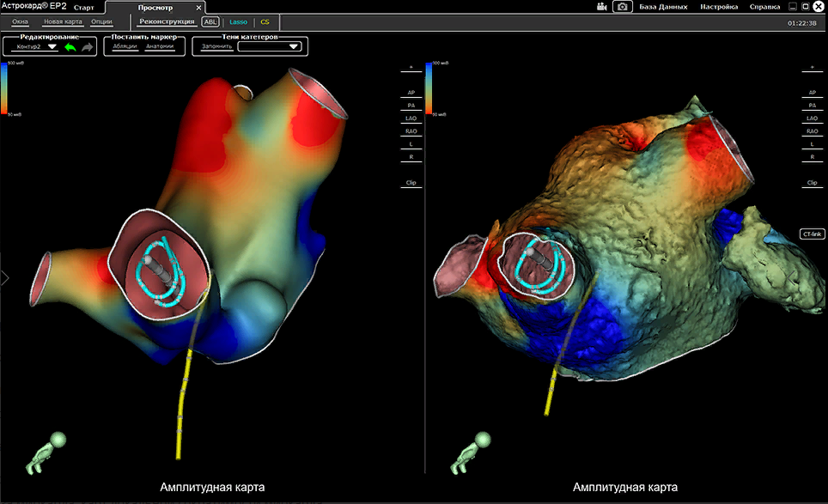Click the CT-link button
The image size is (828, 504).
[x=812, y=234]
